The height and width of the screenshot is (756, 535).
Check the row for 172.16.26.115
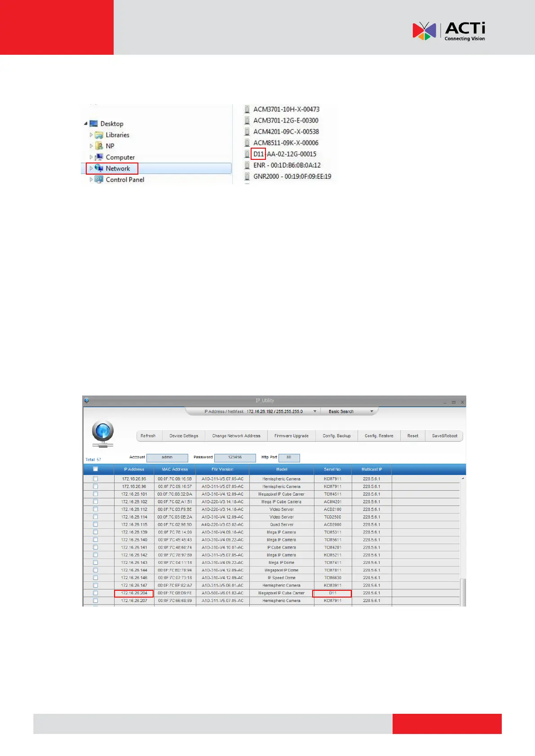(95, 524)
